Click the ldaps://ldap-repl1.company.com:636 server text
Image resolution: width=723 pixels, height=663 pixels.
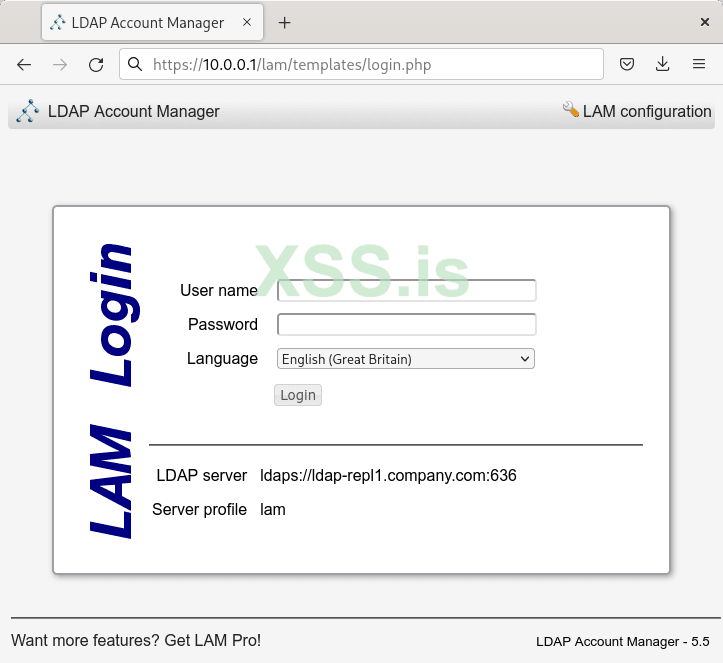click(x=388, y=475)
